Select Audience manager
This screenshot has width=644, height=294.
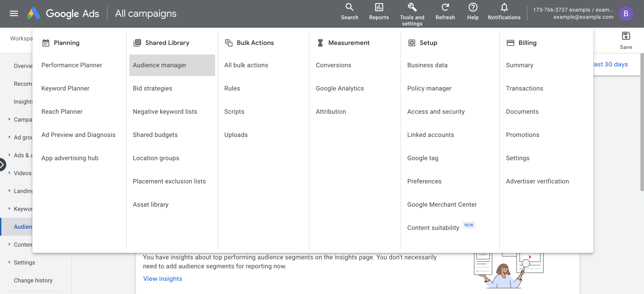pos(172,65)
